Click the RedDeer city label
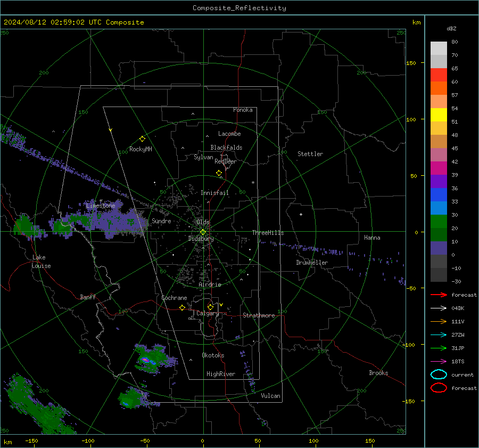The height and width of the screenshot is (448, 479). coord(226,161)
